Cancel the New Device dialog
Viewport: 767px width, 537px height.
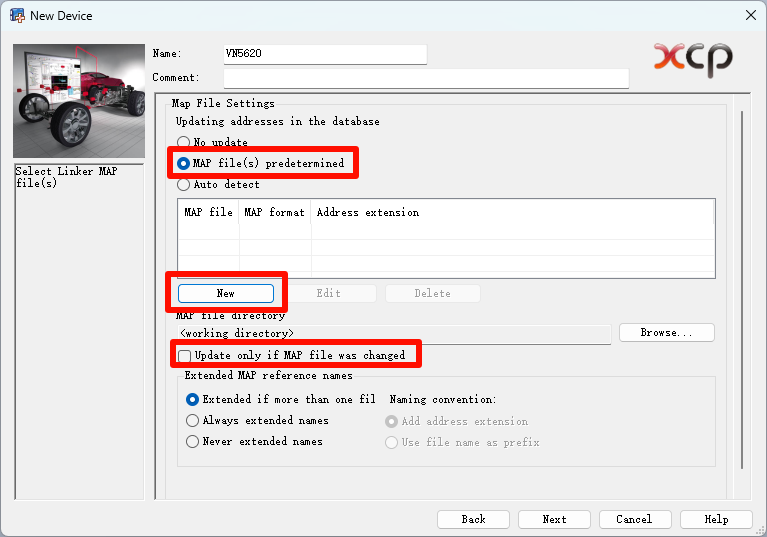coord(635,519)
